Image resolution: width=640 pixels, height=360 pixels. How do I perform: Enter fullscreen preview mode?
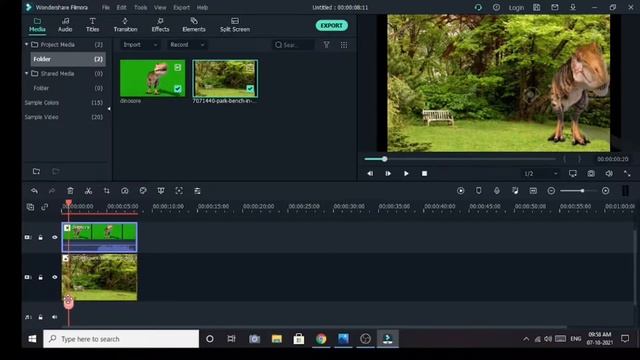pyautogui.click(x=627, y=173)
